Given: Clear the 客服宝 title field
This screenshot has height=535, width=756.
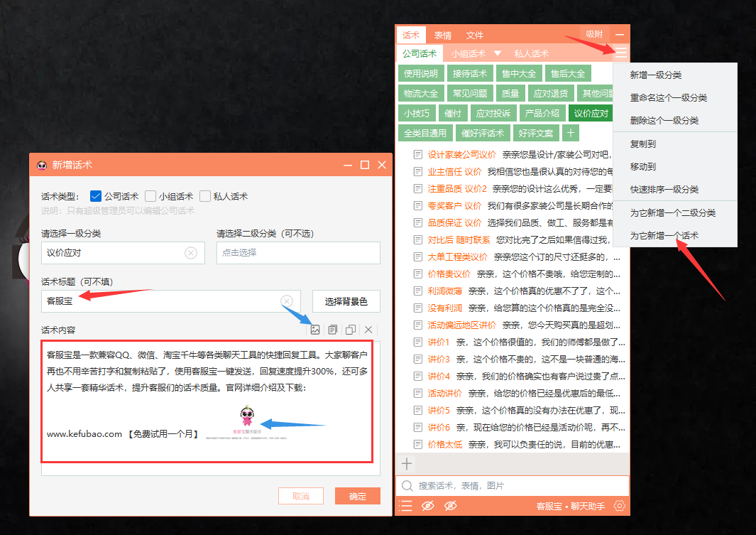Looking at the screenshot, I should coord(287,301).
